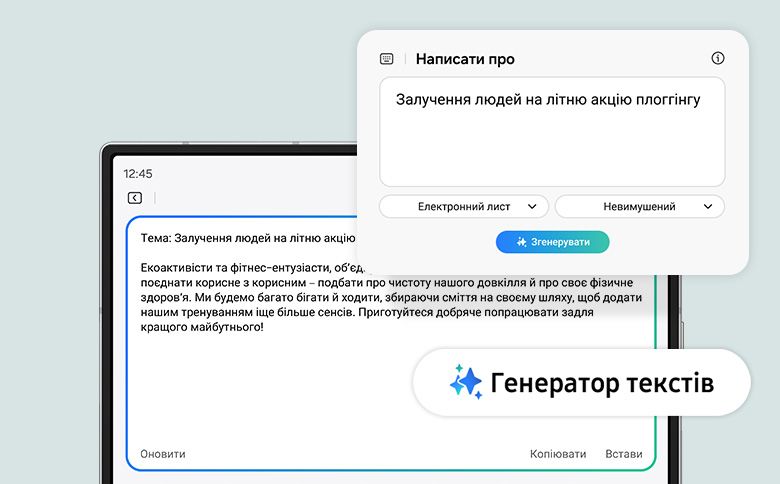Click the Генератор текстів label
This screenshot has width=780, height=484.
coord(602,382)
